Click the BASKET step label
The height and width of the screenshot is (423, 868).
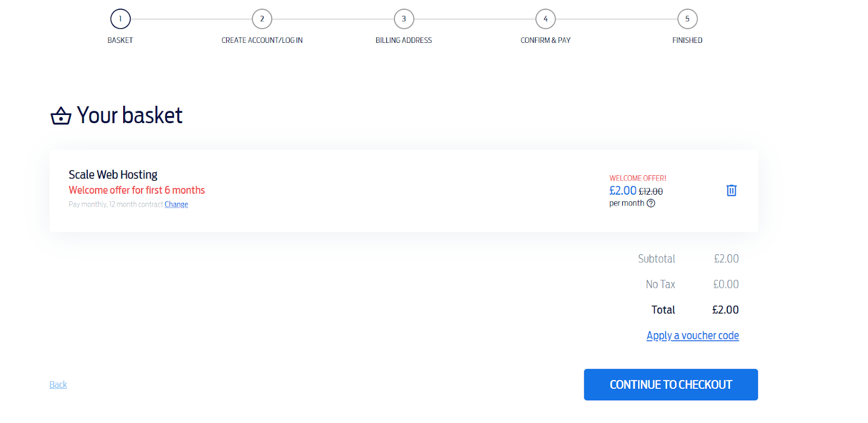pos(120,40)
